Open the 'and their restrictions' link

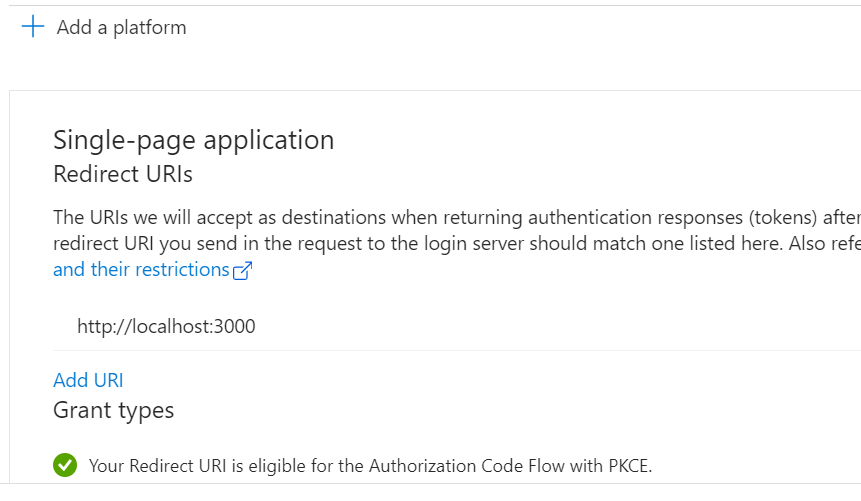click(x=141, y=269)
